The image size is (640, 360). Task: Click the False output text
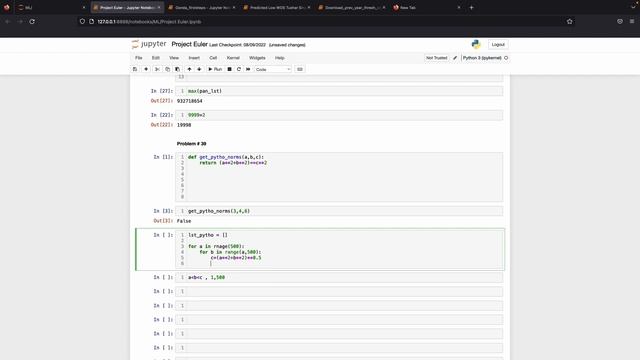tap(184, 221)
